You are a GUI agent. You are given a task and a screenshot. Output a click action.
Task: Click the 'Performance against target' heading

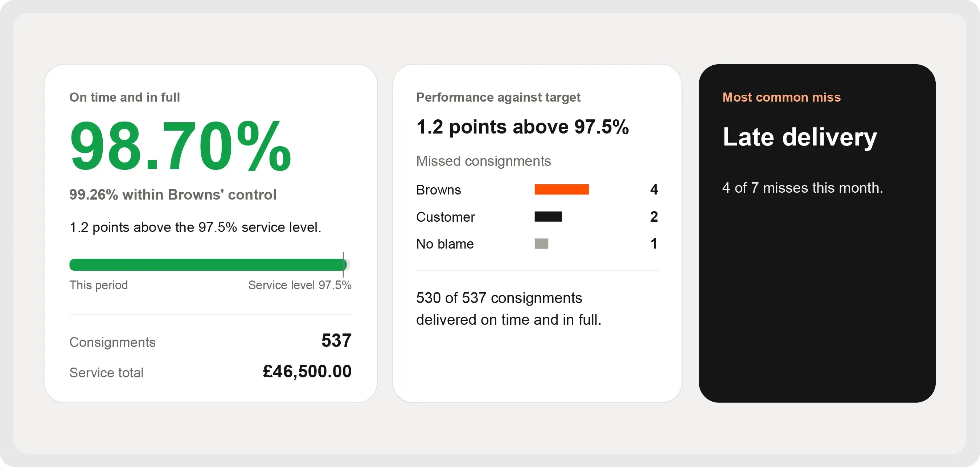coord(498,98)
